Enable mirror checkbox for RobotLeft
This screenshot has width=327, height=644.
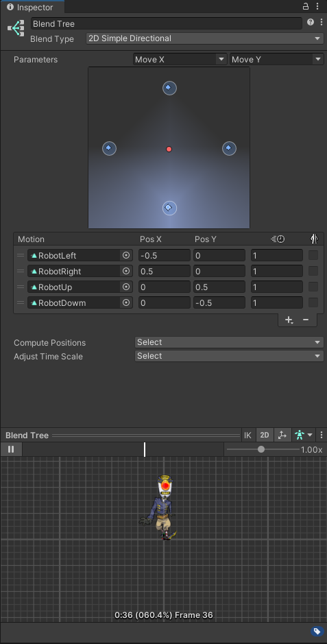tap(313, 255)
